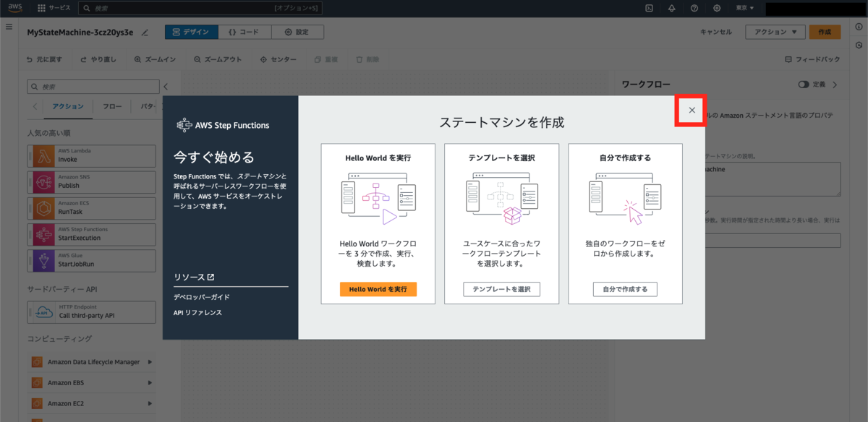Screen dimensions: 868x422
Task: Click the キャンセル link
Action: pyautogui.click(x=716, y=32)
